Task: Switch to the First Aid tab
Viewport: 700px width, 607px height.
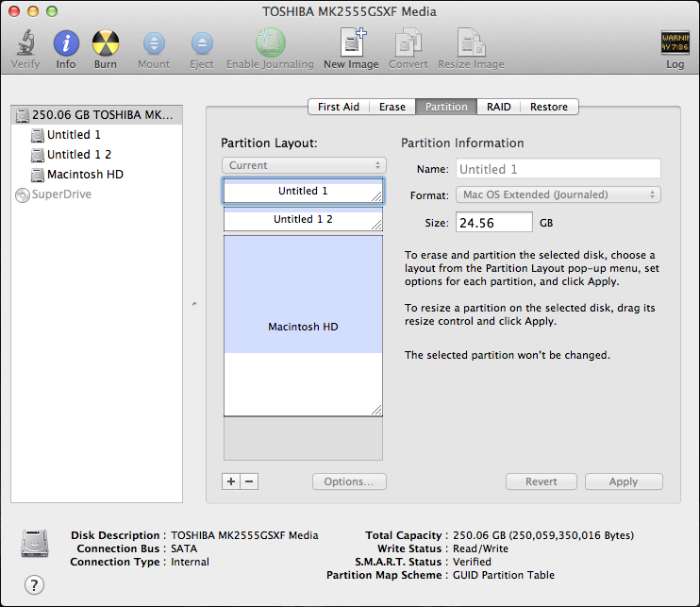Action: [x=339, y=107]
